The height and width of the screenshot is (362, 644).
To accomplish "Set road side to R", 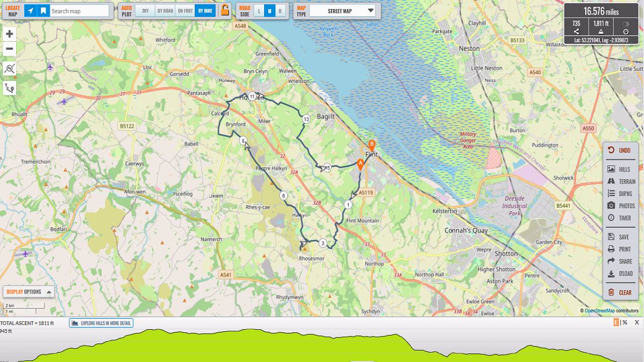I will pos(280,11).
